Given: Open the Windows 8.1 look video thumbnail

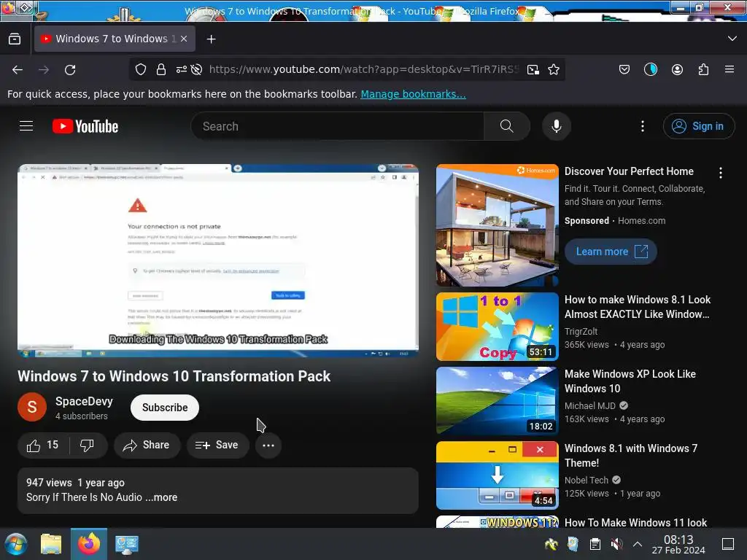Looking at the screenshot, I should [x=498, y=327].
